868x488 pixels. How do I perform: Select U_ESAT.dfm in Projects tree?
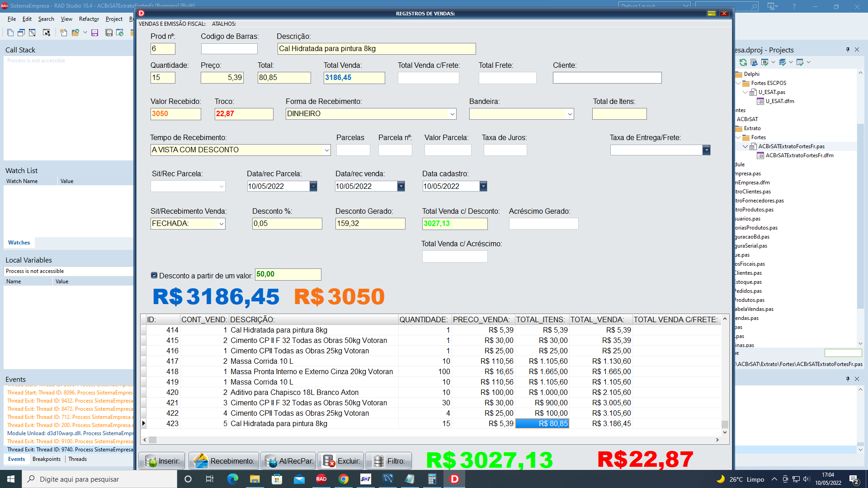[x=779, y=101]
